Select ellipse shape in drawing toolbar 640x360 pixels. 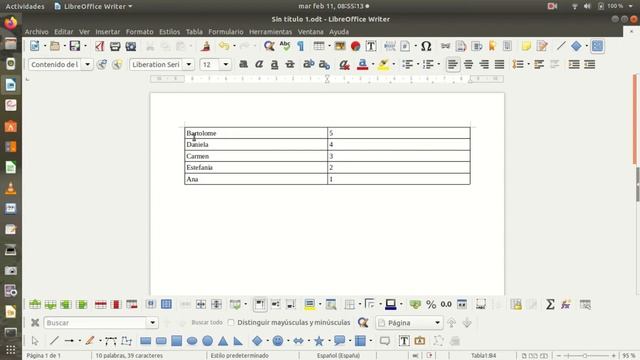[192, 340]
